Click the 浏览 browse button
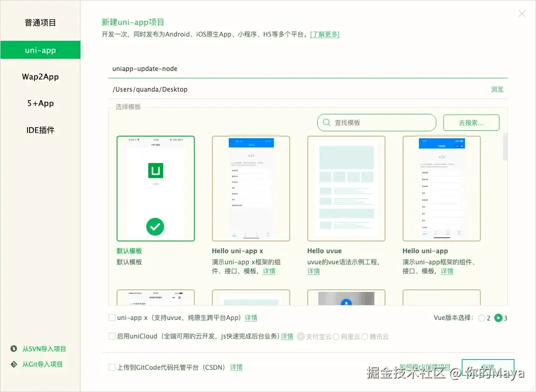 (x=497, y=89)
